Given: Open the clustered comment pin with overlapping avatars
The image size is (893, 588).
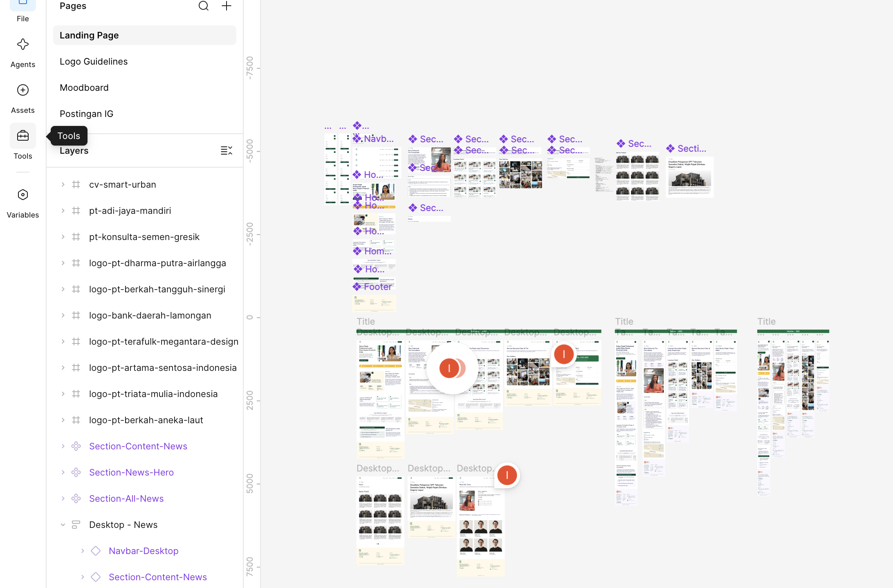Looking at the screenshot, I should [x=452, y=368].
